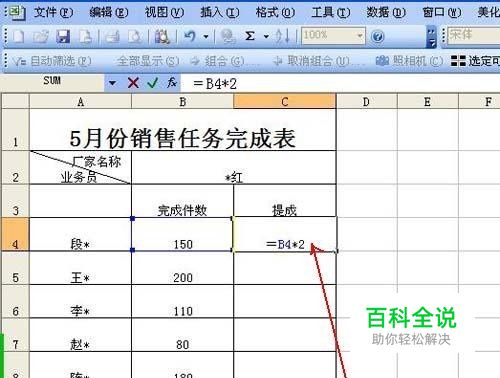Click the 完成件数 header cell
This screenshot has height=378, width=500.
click(x=182, y=201)
